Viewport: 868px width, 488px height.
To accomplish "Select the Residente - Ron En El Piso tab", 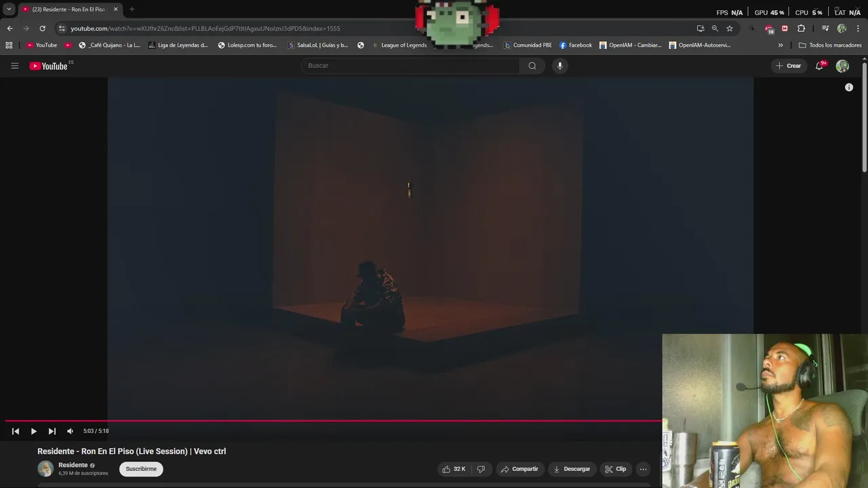I will tap(68, 9).
